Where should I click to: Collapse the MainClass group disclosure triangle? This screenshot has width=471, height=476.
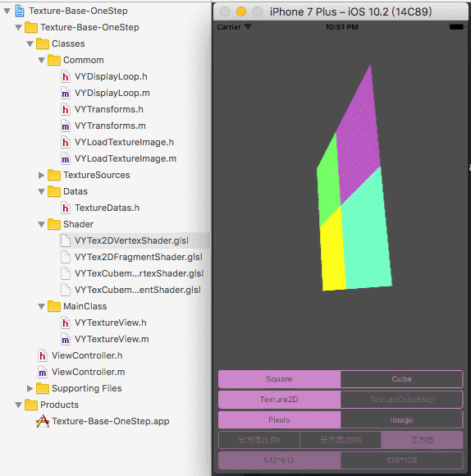[42, 307]
